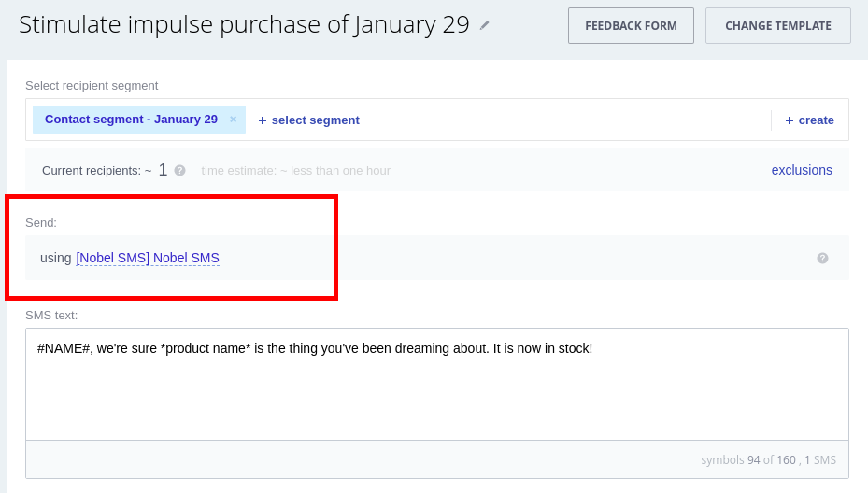Open the exclusions link
The image size is (868, 493).
[x=802, y=170]
